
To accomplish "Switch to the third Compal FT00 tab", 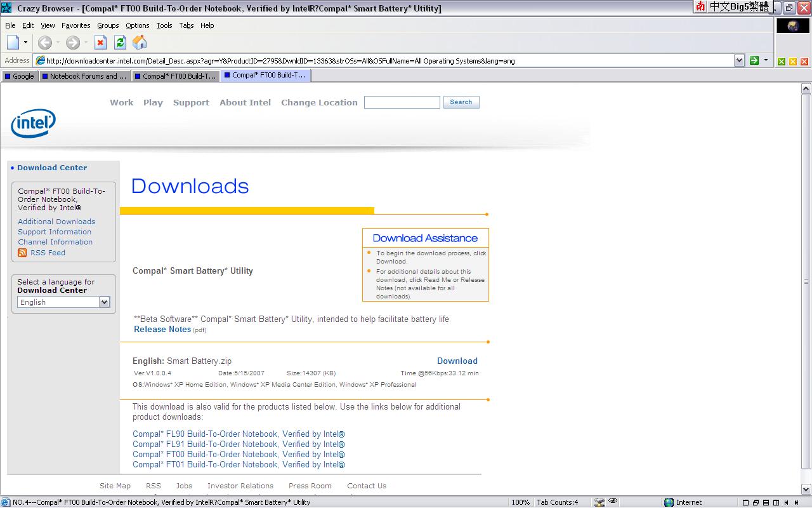I will (176, 76).
